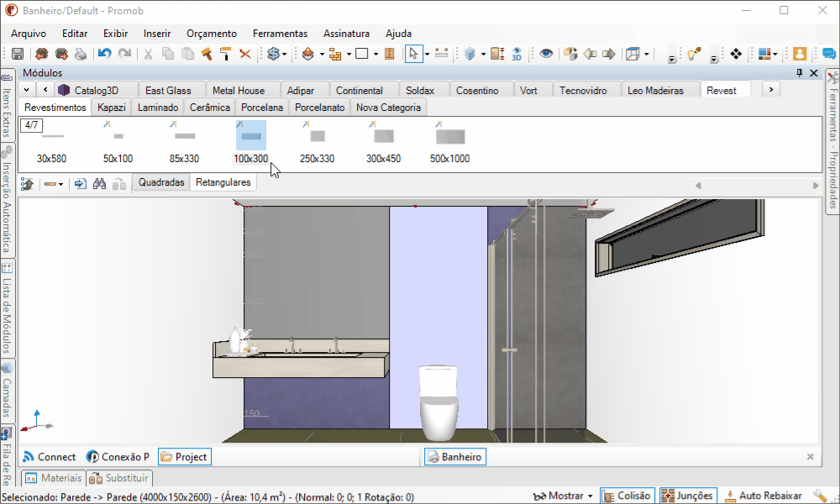
Task: Open the Inserir menu
Action: coord(157,34)
